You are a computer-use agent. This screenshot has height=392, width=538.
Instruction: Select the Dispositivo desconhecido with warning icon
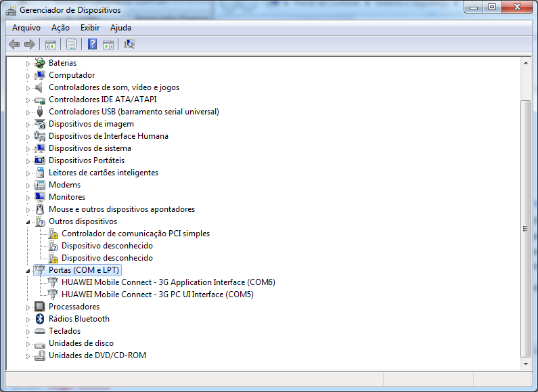tap(107, 258)
